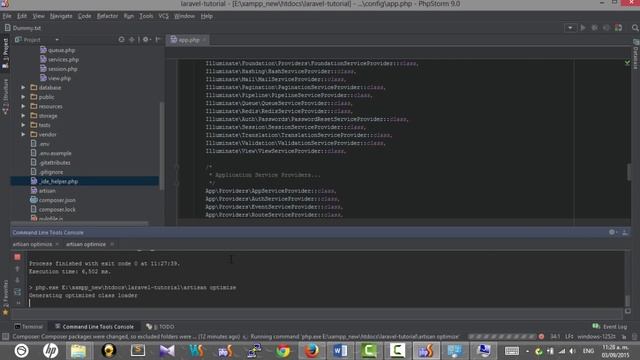This screenshot has width=640, height=360.
Task: Expand the resources folder
Action: click(23, 106)
